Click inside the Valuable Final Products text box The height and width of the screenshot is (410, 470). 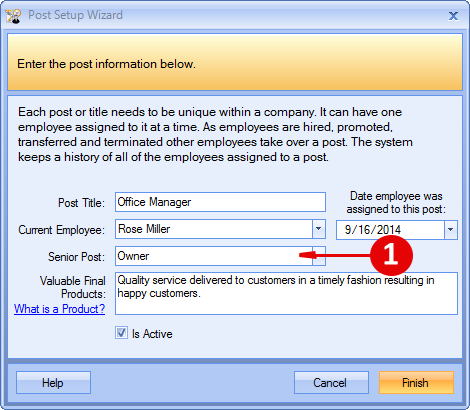tap(286, 293)
